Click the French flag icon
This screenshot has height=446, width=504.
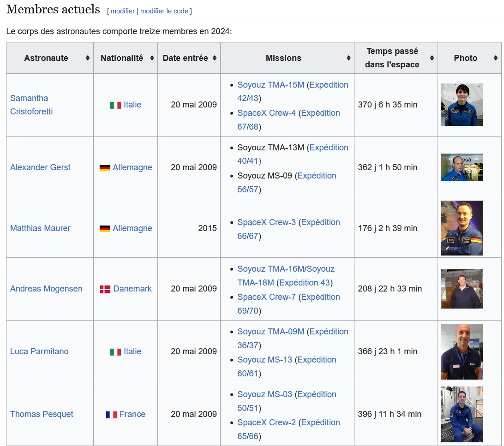coord(111,415)
